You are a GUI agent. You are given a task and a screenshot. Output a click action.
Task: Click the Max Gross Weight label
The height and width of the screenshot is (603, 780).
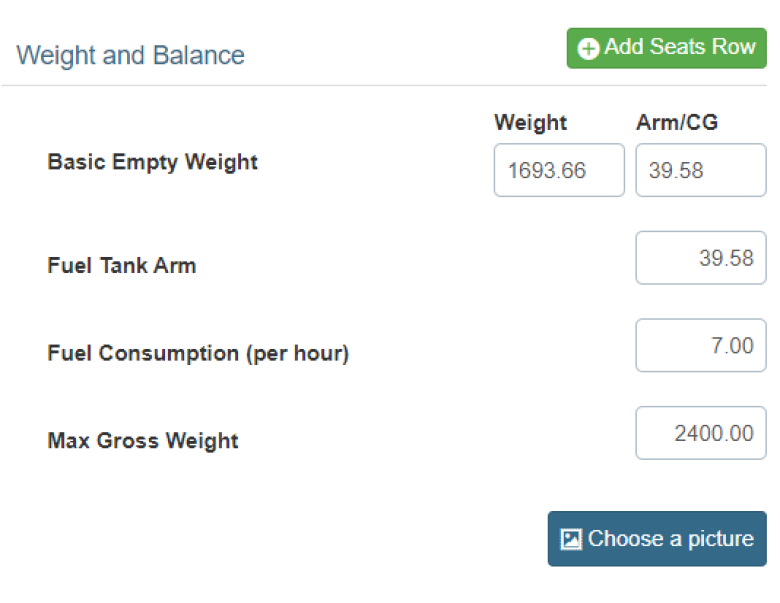pos(143,441)
